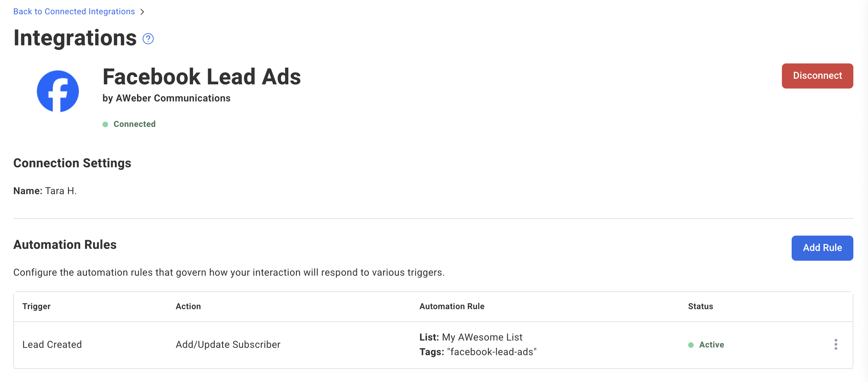Click the Name Tara H. connection setting
Image resolution: width=868 pixels, height=382 pixels.
[45, 191]
